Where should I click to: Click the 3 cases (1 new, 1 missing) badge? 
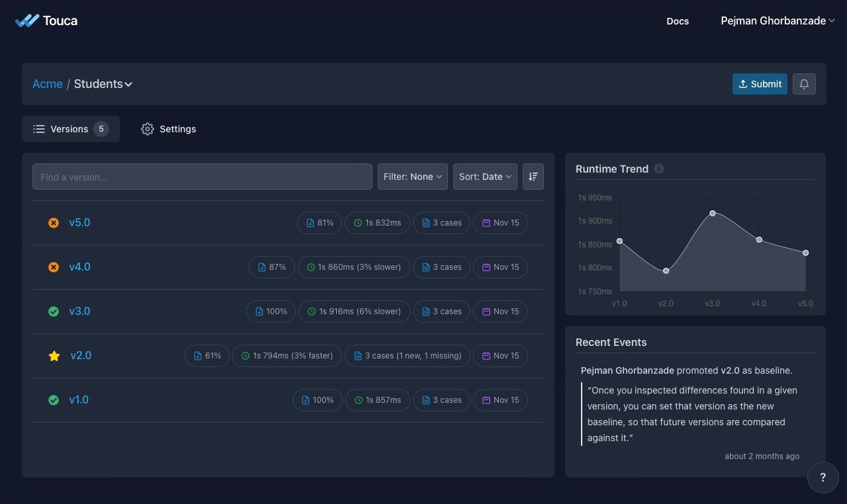pos(408,356)
